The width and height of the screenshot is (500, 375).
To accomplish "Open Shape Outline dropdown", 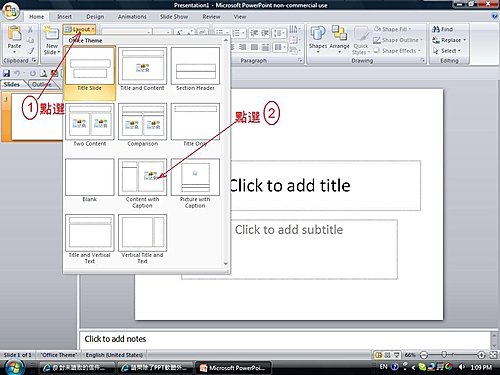I will click(x=398, y=40).
